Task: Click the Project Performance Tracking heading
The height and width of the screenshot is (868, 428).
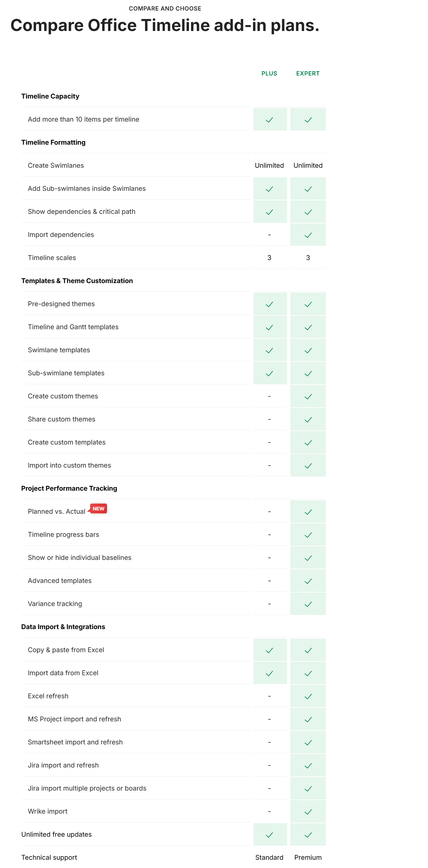Action: (x=69, y=488)
